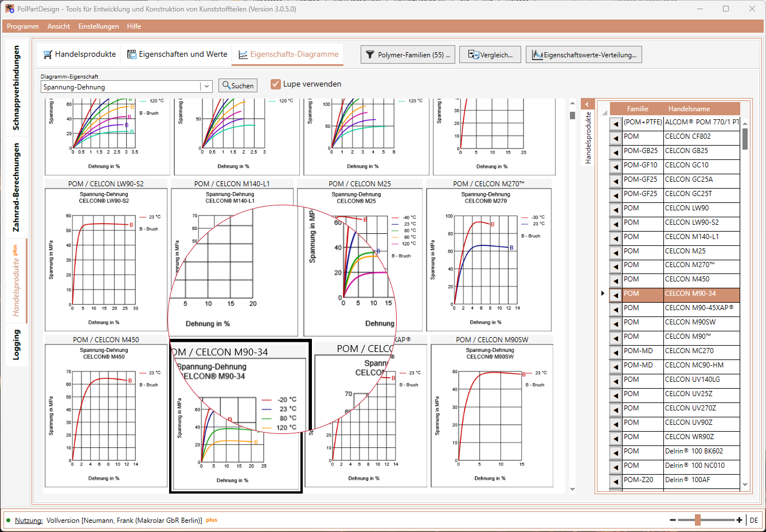766x532 pixels.
Task: Open the Hilfe menu
Action: (134, 26)
